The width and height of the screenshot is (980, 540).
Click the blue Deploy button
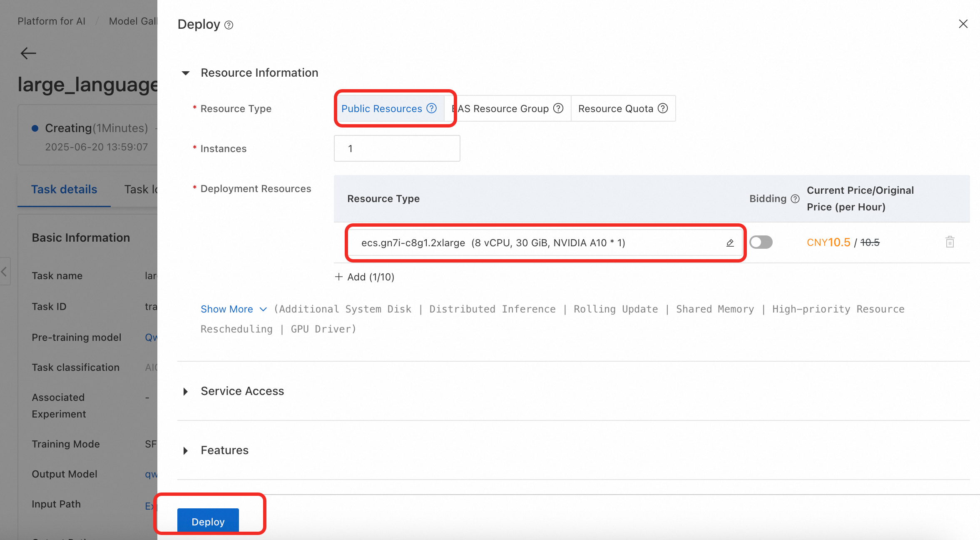[x=208, y=521]
